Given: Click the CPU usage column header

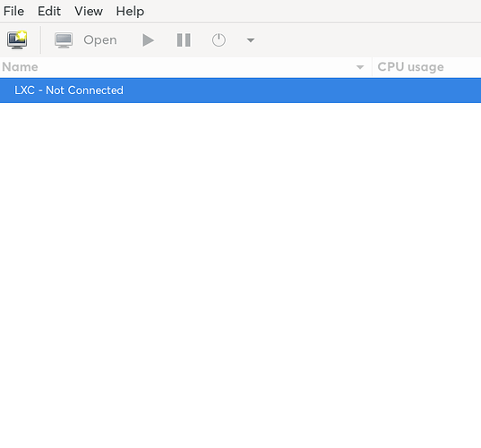Looking at the screenshot, I should tap(426, 67).
